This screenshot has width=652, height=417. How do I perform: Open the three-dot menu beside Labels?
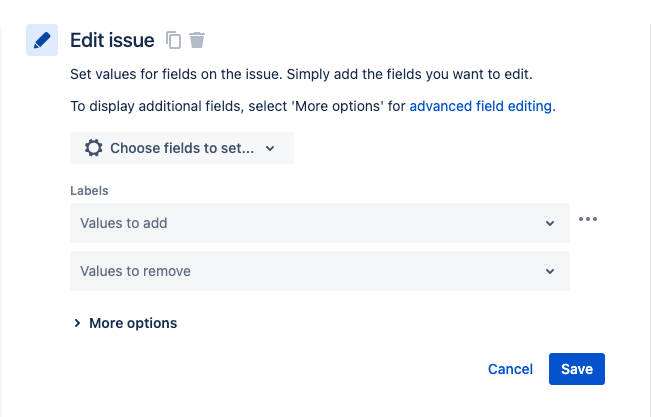click(x=588, y=219)
